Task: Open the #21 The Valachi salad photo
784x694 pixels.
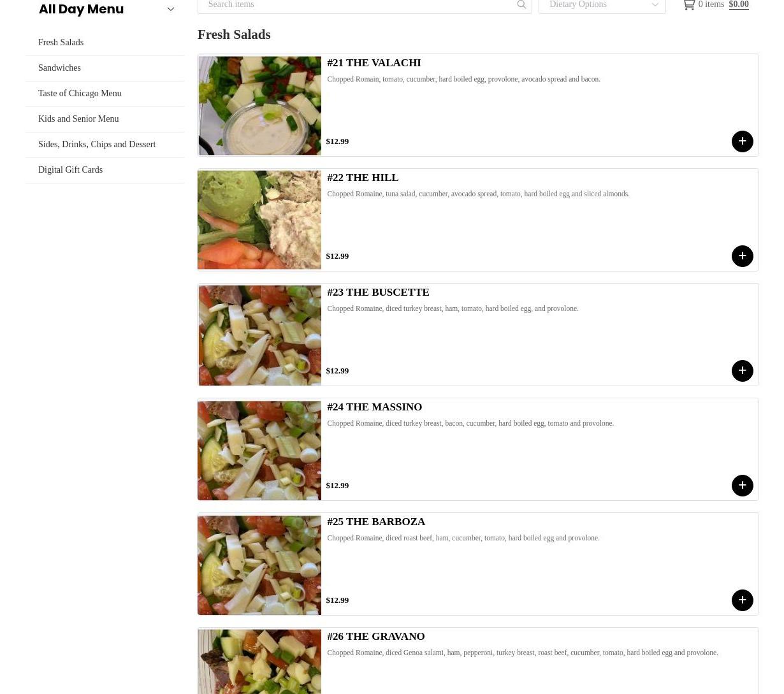Action: pos(259,105)
